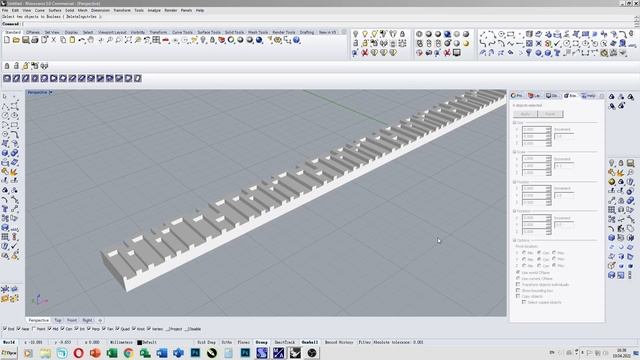This screenshot has width=640, height=360.
Task: Toggle the Quad osnap checkbox
Action: click(x=118, y=329)
